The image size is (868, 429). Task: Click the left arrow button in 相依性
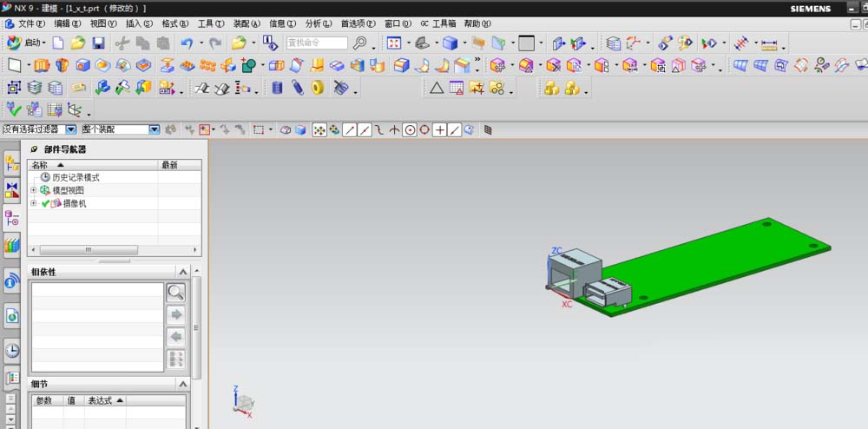pyautogui.click(x=176, y=337)
